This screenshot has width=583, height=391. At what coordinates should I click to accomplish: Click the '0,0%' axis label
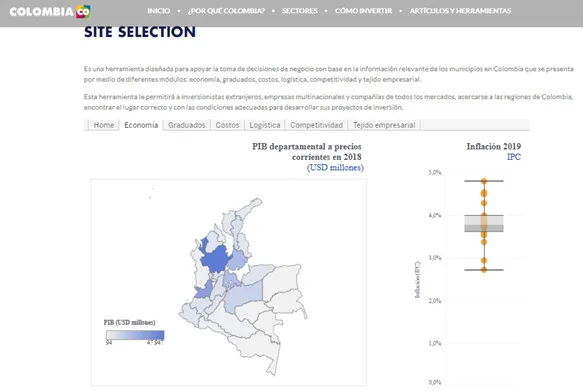[x=435, y=382]
